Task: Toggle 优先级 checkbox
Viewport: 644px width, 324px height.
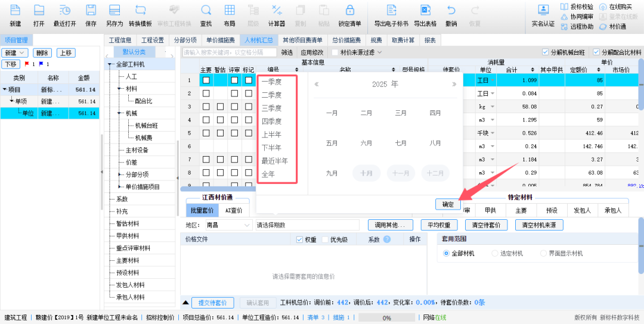Action: coord(326,239)
